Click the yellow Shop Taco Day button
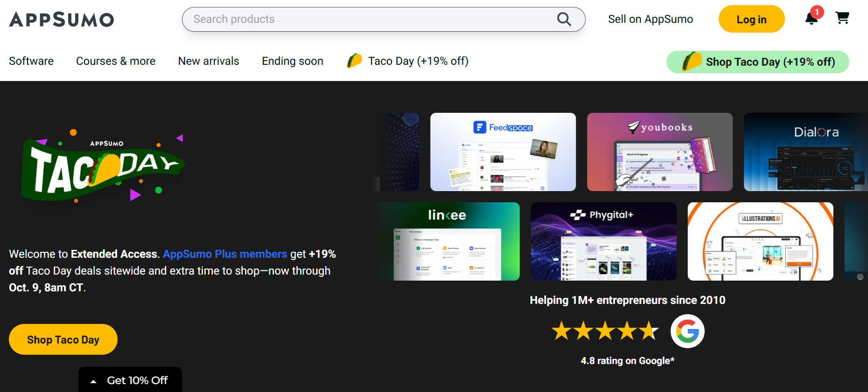 63,339
